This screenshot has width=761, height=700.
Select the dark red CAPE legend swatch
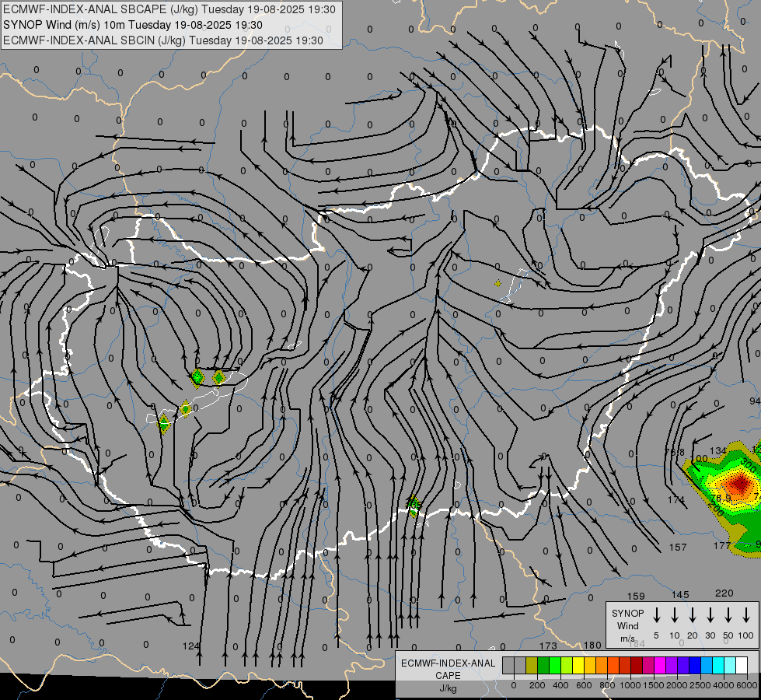637,665
